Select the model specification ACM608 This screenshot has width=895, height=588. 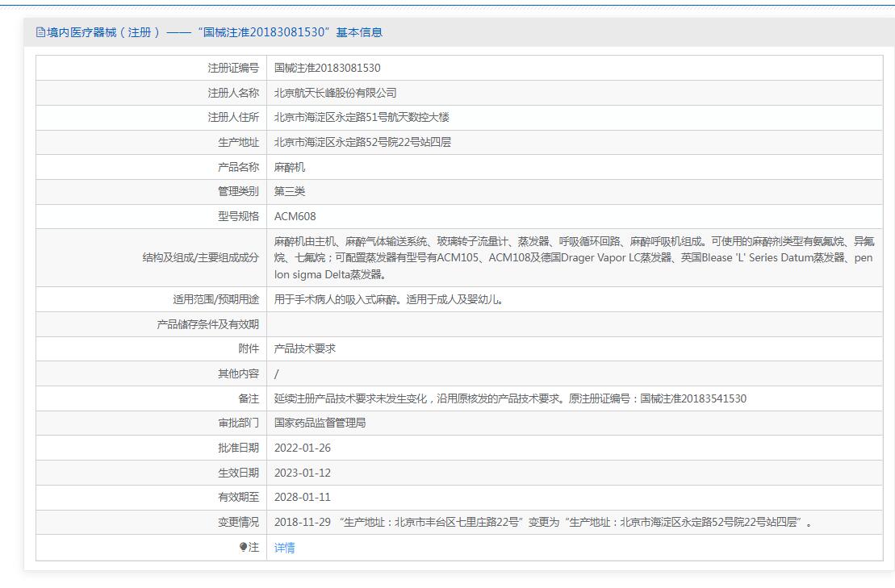[x=295, y=216]
